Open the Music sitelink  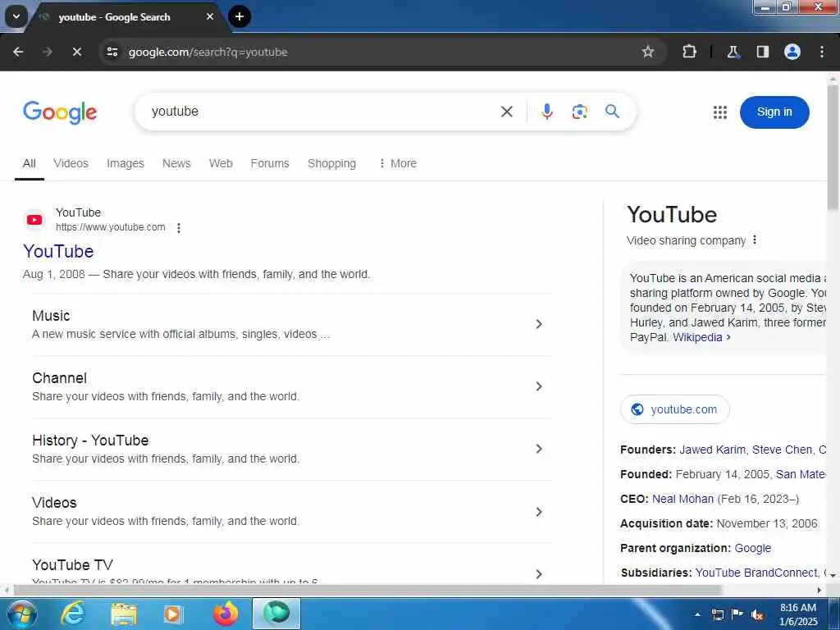pyautogui.click(x=51, y=316)
